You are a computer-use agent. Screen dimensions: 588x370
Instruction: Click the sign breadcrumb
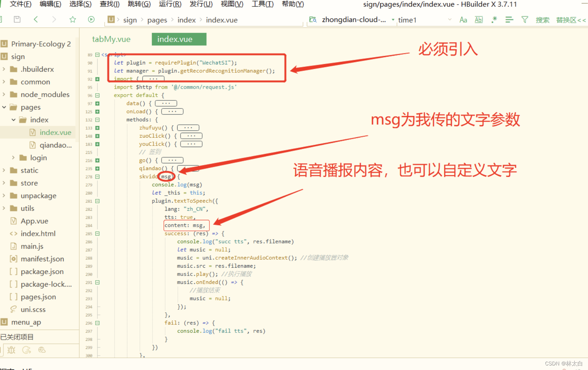(x=130, y=20)
